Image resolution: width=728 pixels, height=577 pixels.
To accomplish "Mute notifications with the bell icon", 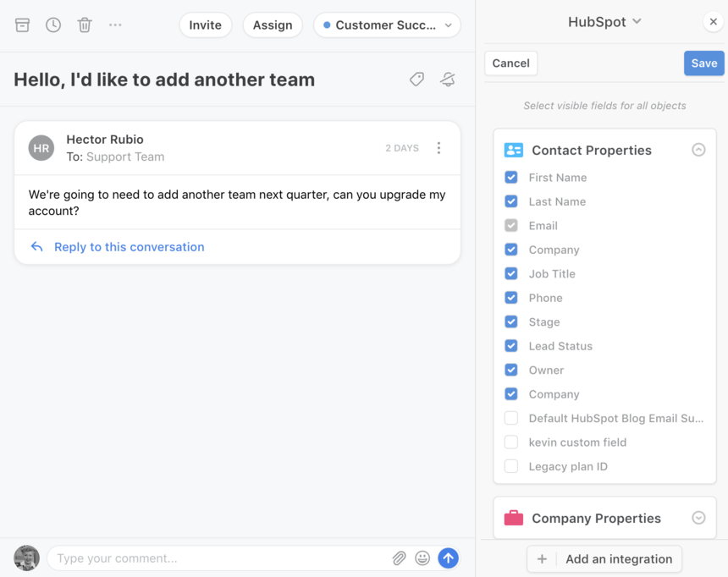I will 448,80.
